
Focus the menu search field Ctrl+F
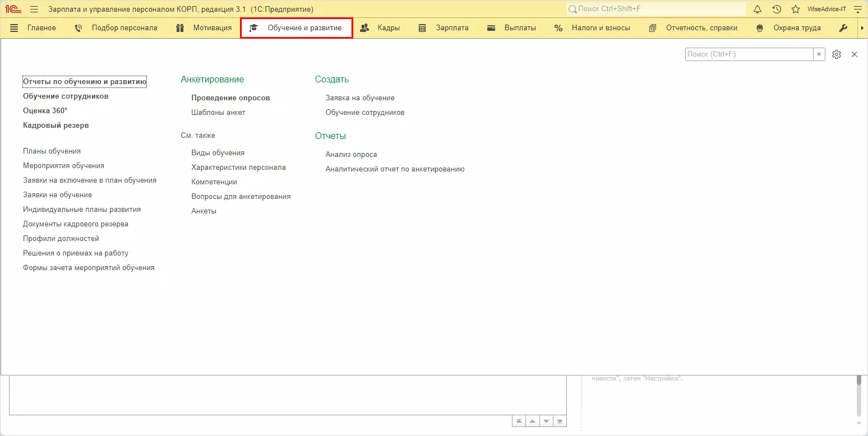749,54
